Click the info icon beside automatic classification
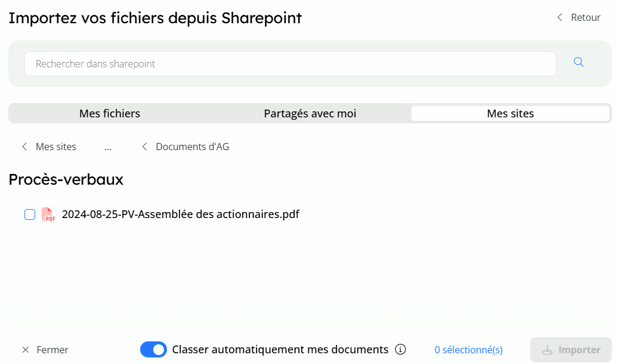This screenshot has width=619, height=364. (x=401, y=349)
